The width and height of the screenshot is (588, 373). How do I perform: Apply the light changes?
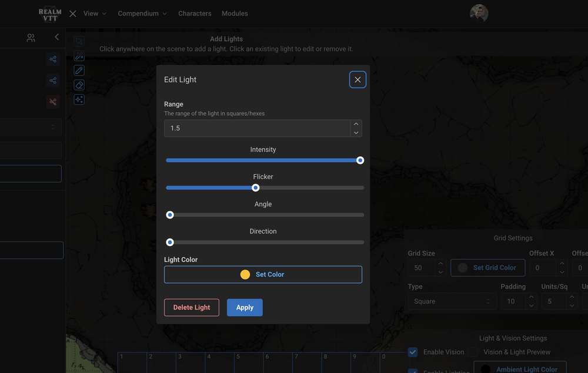pyautogui.click(x=245, y=307)
